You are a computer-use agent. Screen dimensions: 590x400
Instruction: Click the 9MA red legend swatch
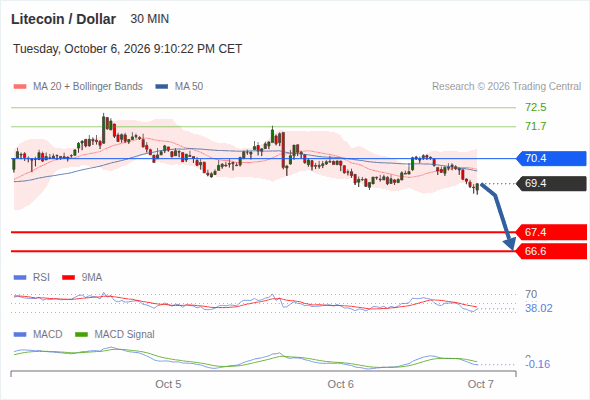pyautogui.click(x=68, y=278)
